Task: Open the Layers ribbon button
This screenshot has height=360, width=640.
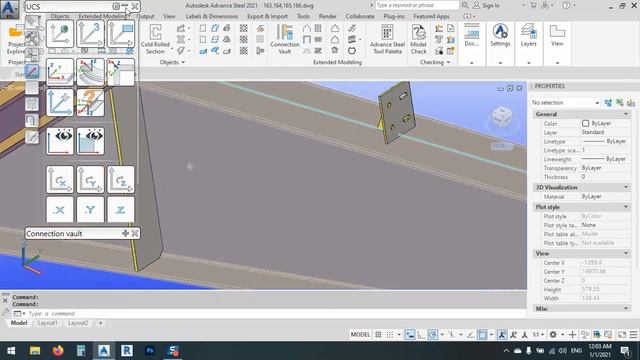Action: (x=529, y=36)
